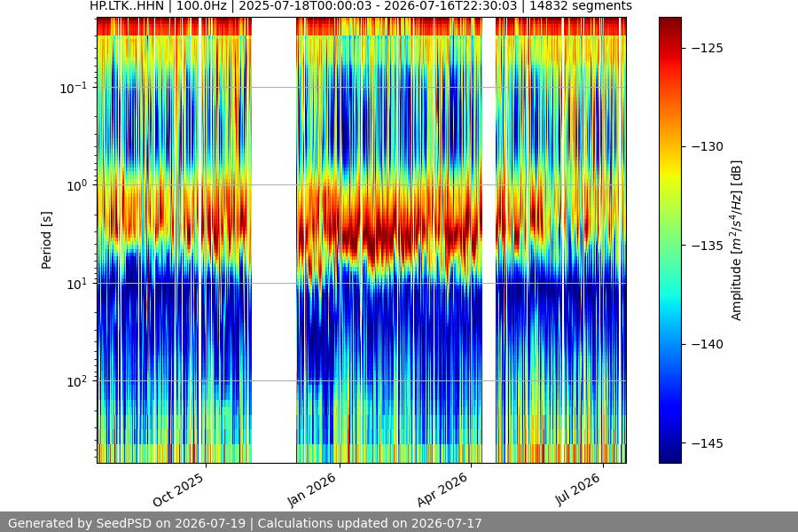Click the -125 colorbar tick label
The image size is (798, 532).
click(x=707, y=48)
